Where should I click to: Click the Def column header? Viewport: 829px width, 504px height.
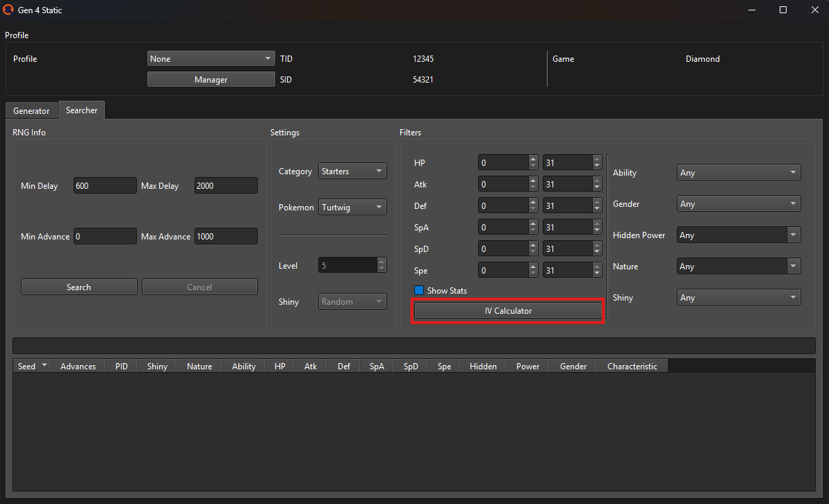point(344,366)
